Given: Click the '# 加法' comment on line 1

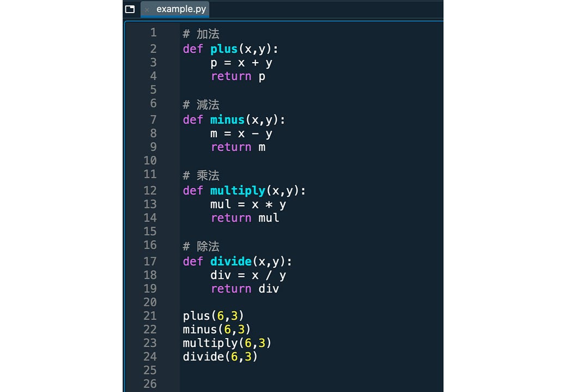Looking at the screenshot, I should pos(201,34).
